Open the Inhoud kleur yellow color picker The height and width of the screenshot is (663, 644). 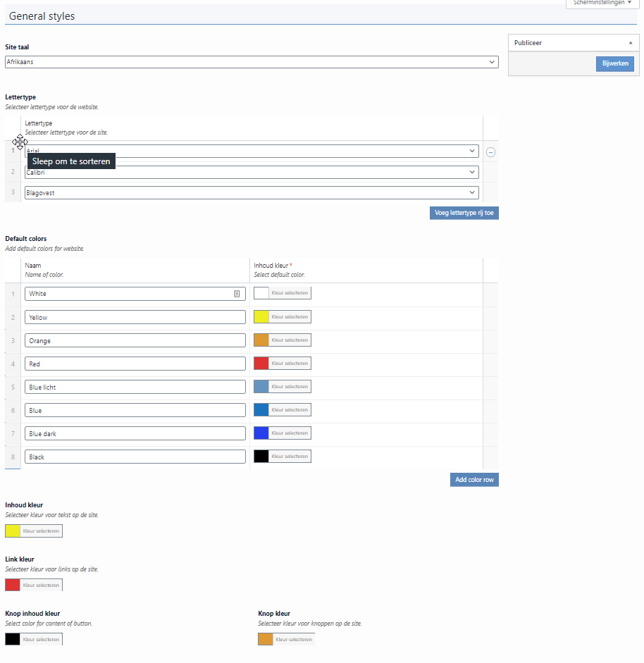(34, 531)
